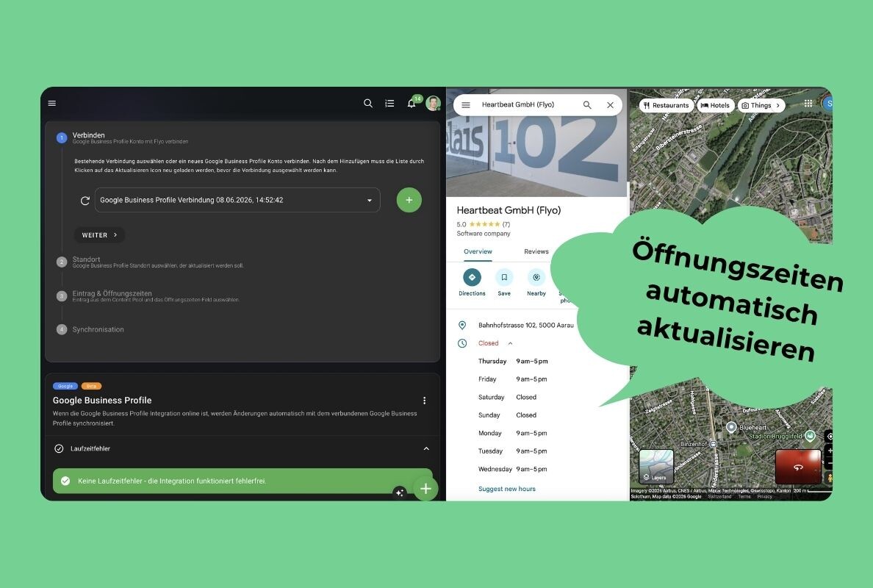Collapse opening hours via Closed chevron
Screen dimensions: 873x588
coord(510,343)
